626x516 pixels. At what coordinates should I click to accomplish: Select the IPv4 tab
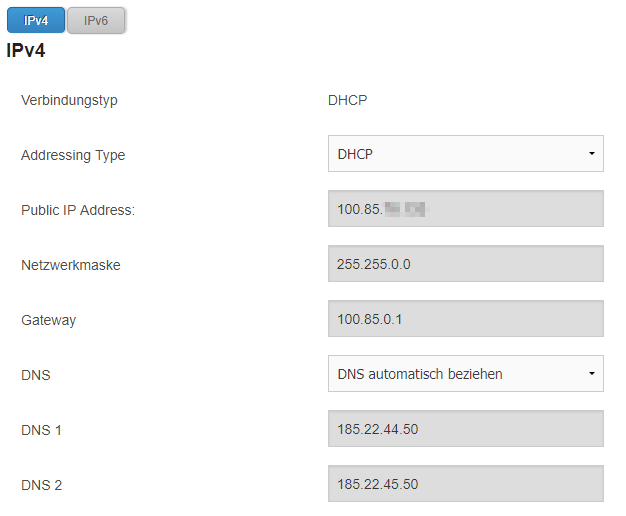point(36,20)
